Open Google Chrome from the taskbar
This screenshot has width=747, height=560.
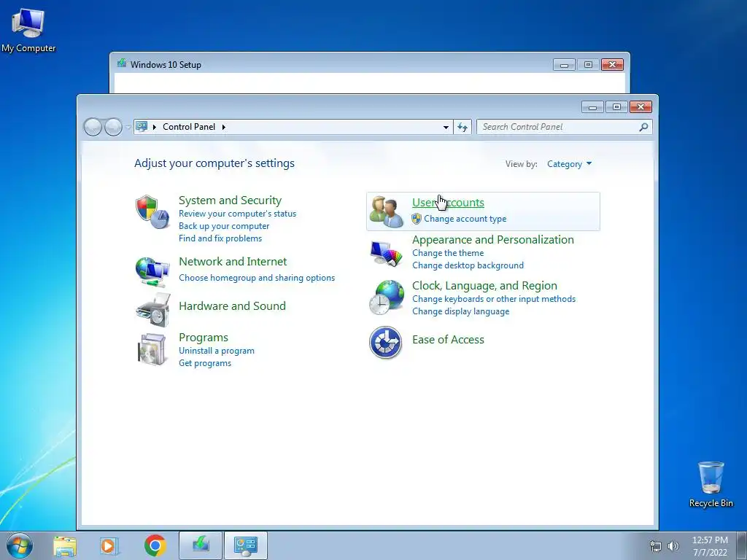pyautogui.click(x=155, y=545)
